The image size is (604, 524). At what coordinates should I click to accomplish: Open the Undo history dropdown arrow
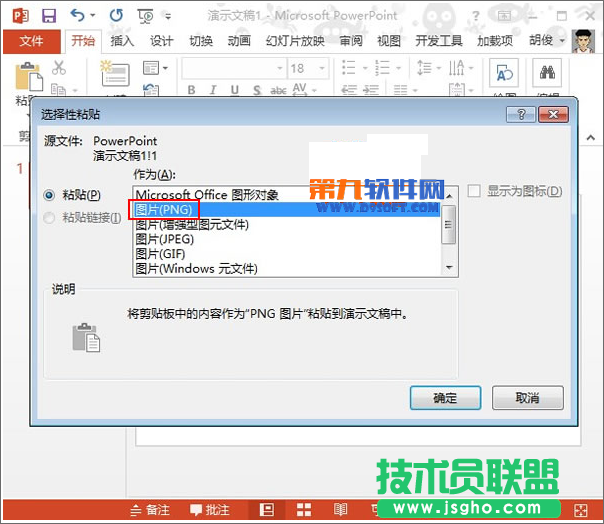[x=92, y=15]
